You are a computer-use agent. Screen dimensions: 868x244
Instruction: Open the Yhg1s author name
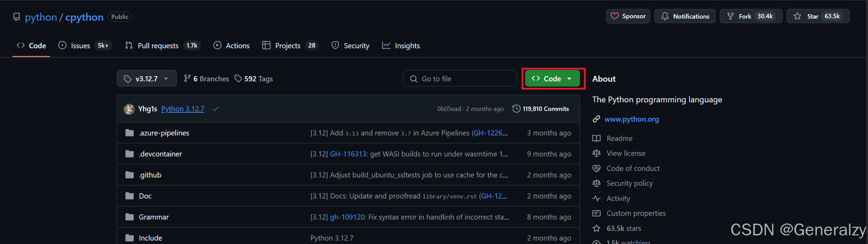[x=147, y=109]
